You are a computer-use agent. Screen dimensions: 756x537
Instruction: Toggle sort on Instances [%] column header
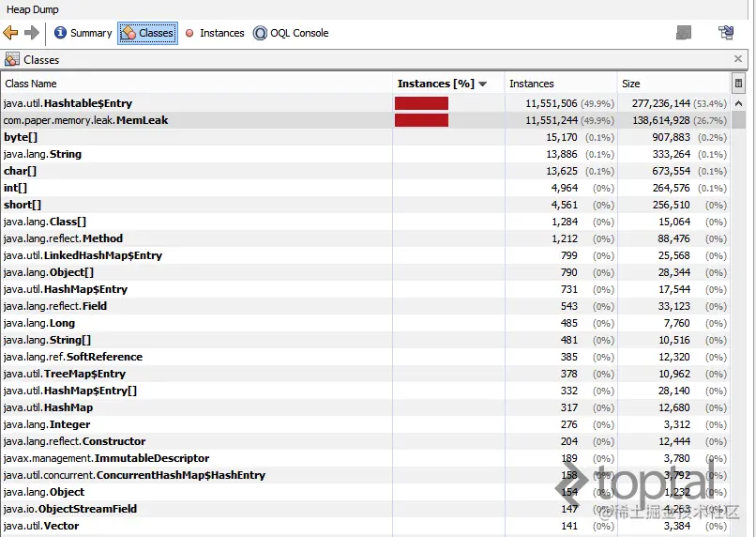pos(448,84)
